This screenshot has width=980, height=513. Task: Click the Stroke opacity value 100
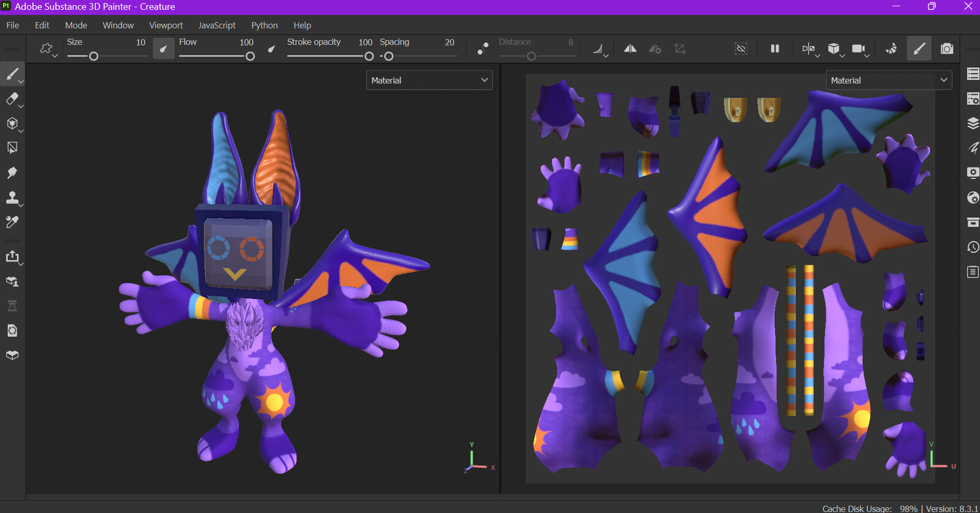click(365, 42)
